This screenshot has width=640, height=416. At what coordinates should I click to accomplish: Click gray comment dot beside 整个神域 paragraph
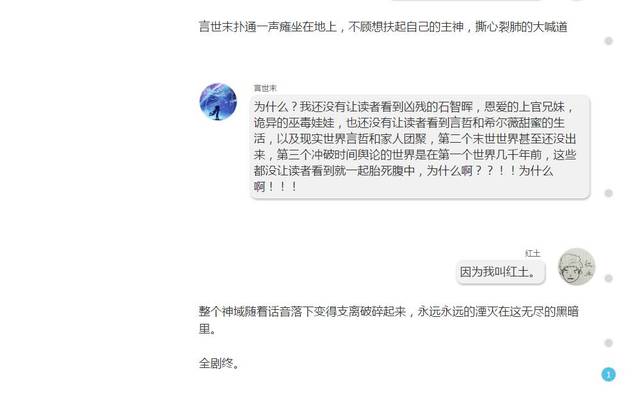tap(608, 343)
